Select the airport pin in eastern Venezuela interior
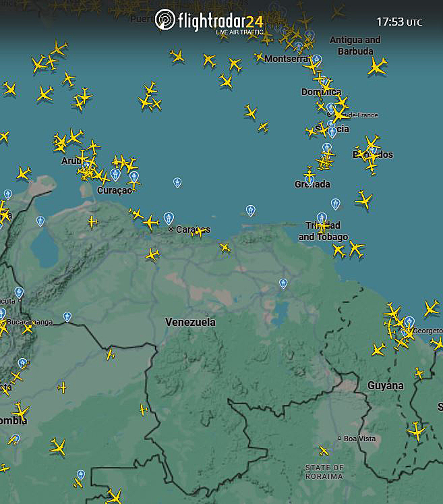Viewport: 443px width, 504px height. click(x=283, y=283)
